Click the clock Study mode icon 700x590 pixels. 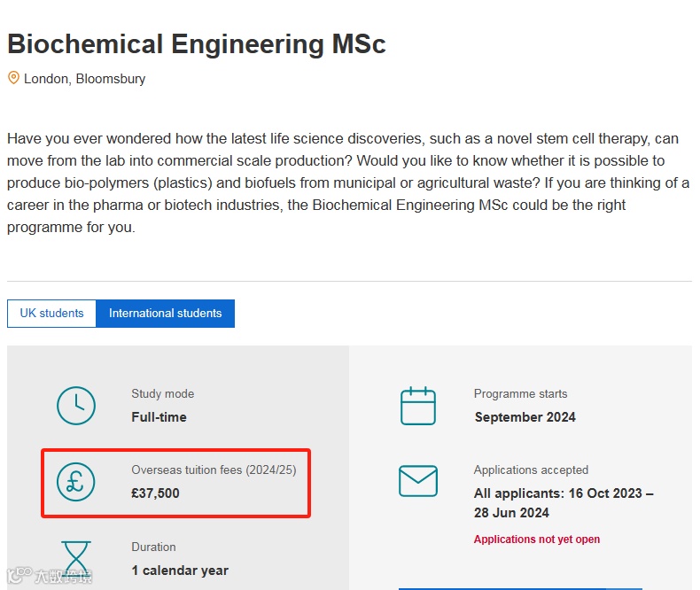pyautogui.click(x=76, y=405)
